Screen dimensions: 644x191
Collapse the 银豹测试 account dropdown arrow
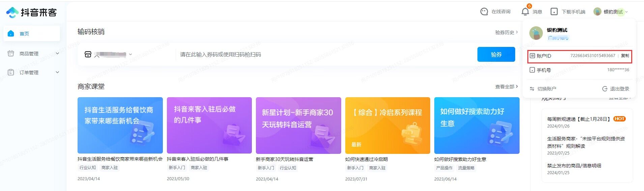click(626, 12)
